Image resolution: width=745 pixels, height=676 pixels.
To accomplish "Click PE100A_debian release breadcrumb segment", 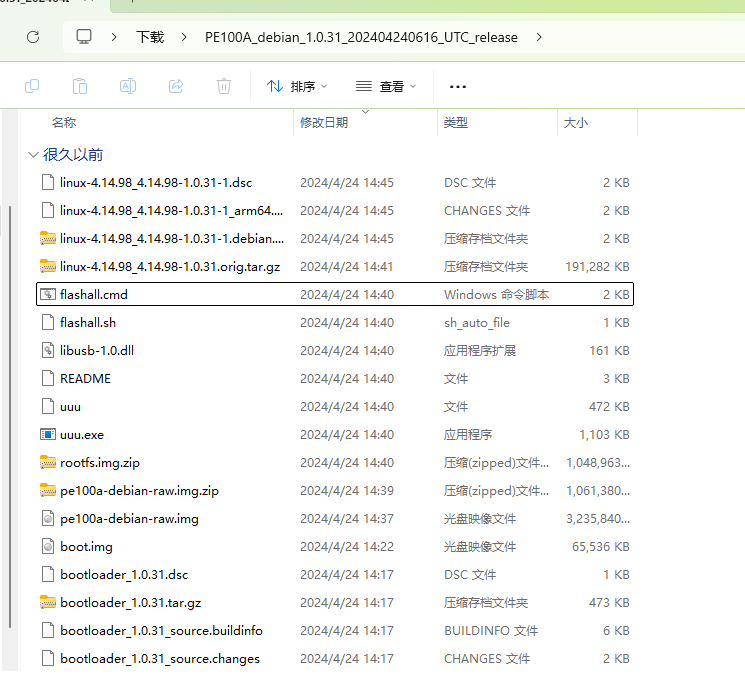I will (x=361, y=37).
